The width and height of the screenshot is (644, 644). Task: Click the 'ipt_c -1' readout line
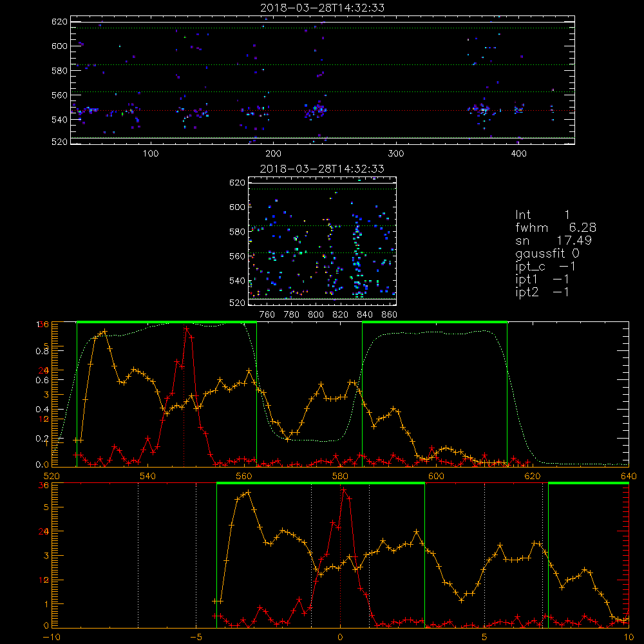[x=545, y=267]
